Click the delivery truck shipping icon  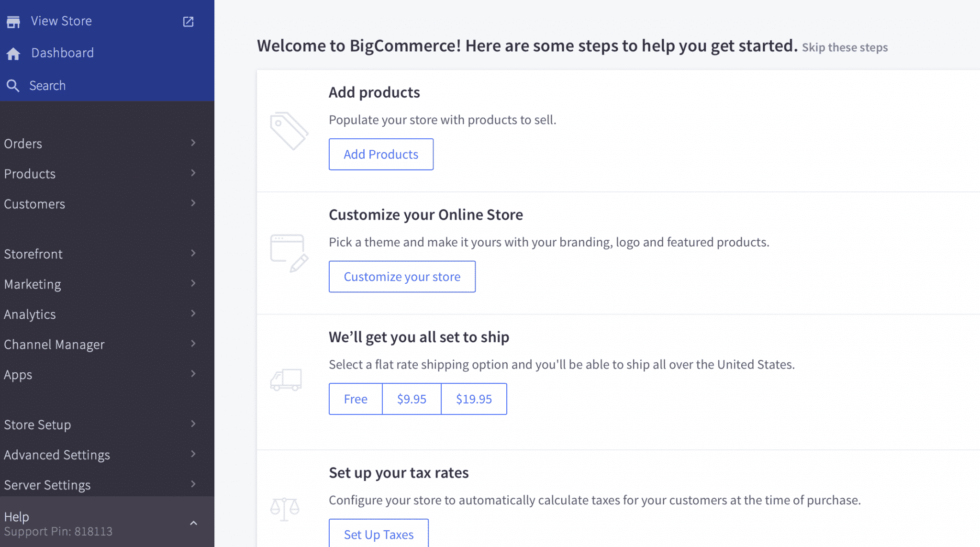coord(286,380)
